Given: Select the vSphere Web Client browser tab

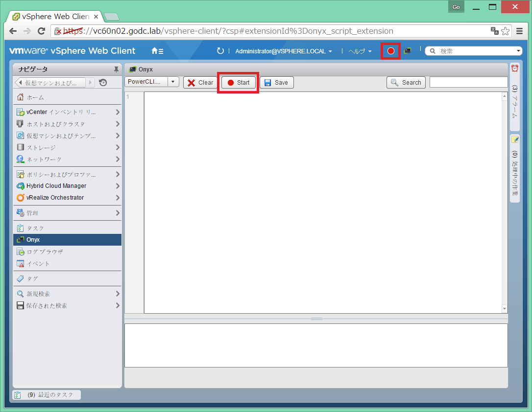Looking at the screenshot, I should [55, 17].
